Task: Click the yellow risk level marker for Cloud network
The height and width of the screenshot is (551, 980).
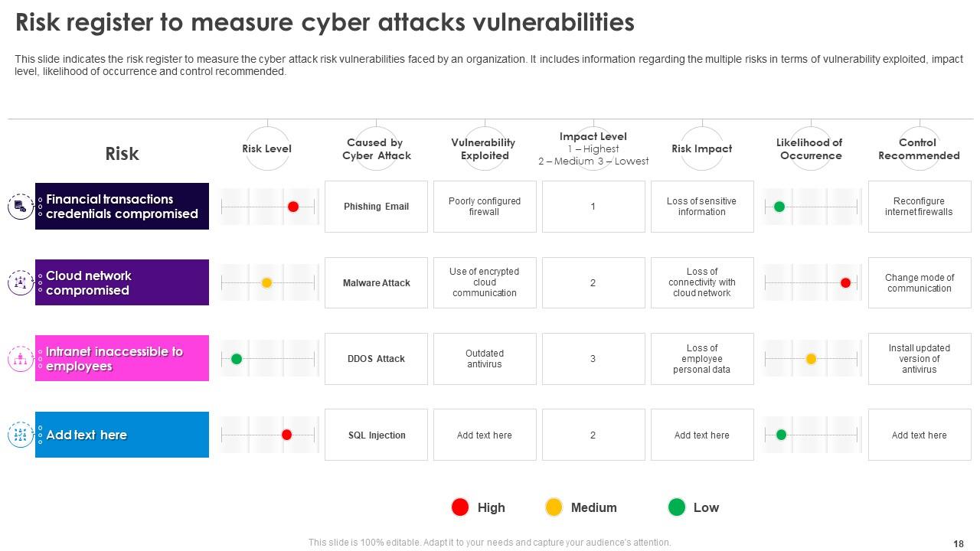Action: 266,282
